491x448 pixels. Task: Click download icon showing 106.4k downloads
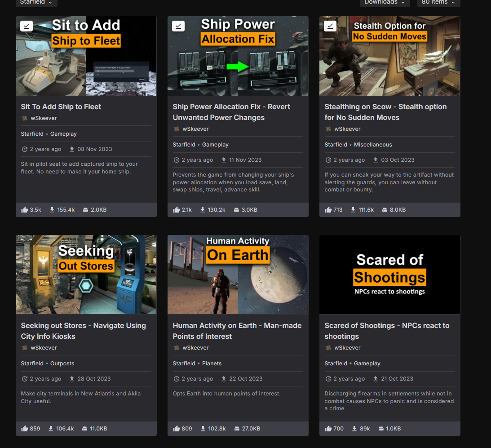51,429
